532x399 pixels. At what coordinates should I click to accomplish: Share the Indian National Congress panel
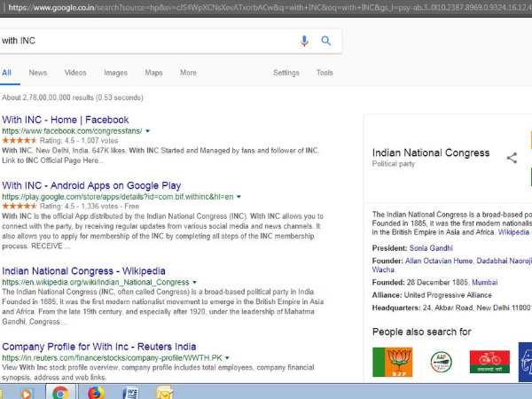512,158
